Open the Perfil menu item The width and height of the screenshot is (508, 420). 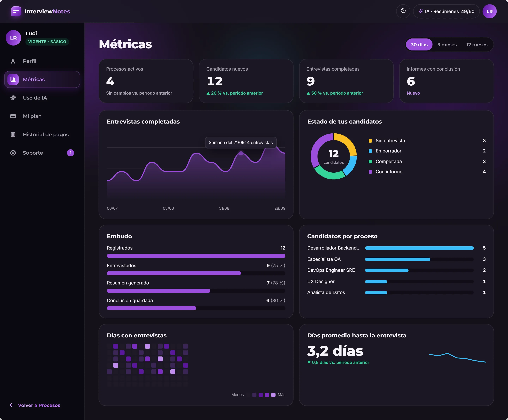42,61
